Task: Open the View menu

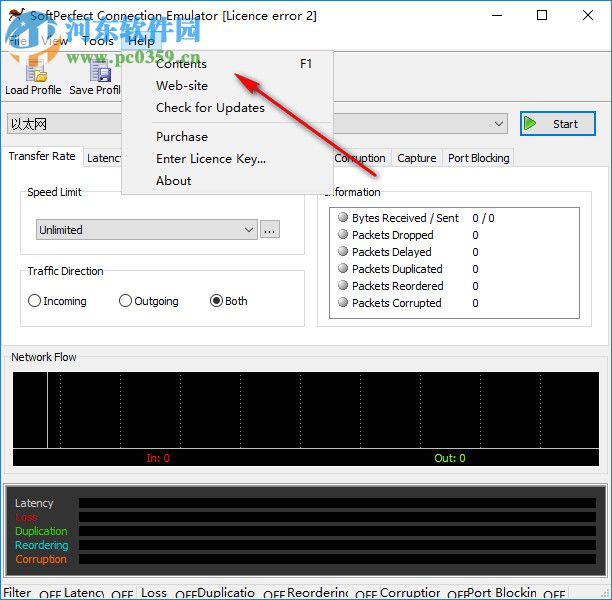Action: (x=55, y=41)
